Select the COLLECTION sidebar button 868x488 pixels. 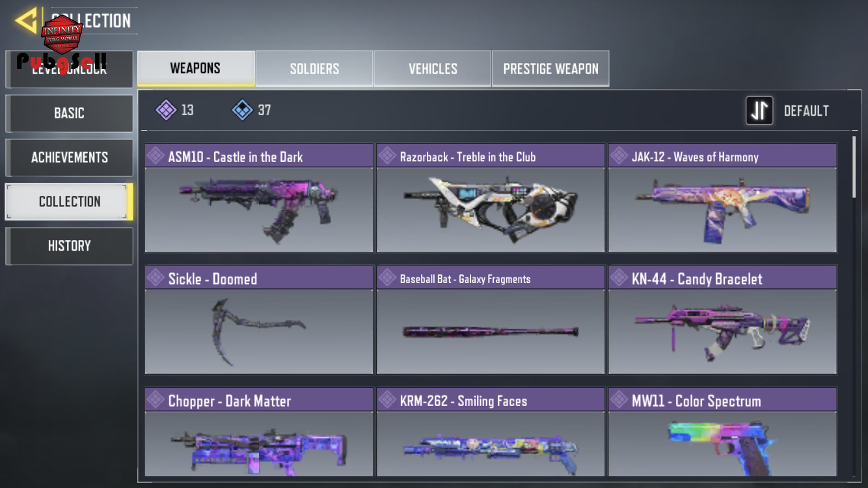(70, 201)
